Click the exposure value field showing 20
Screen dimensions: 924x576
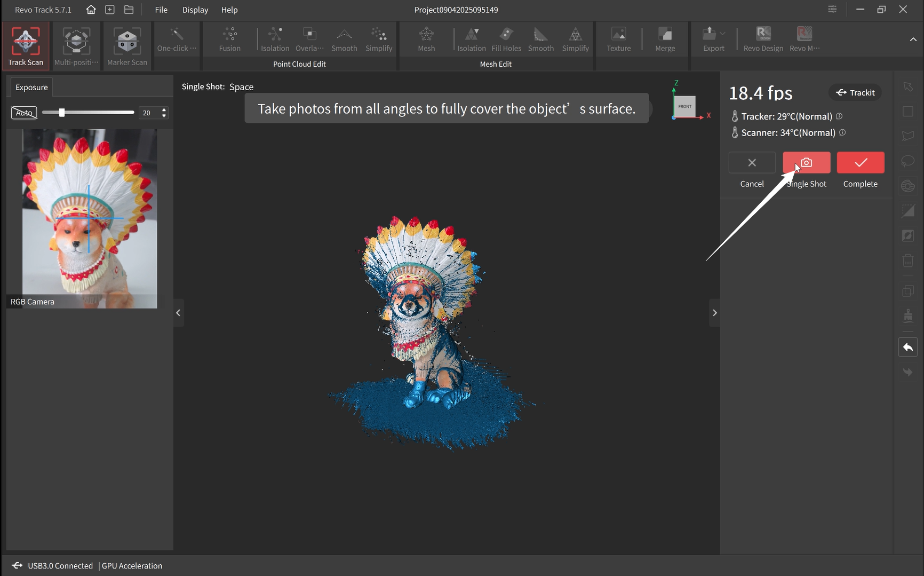click(x=149, y=113)
